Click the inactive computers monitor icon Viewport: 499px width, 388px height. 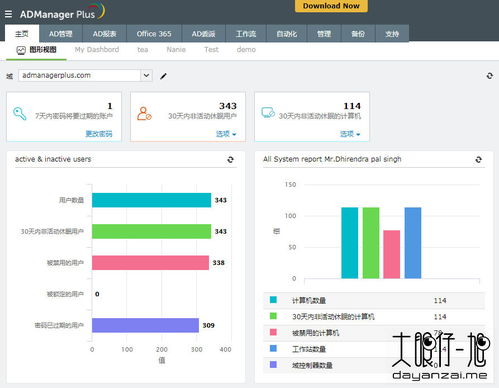[x=268, y=113]
